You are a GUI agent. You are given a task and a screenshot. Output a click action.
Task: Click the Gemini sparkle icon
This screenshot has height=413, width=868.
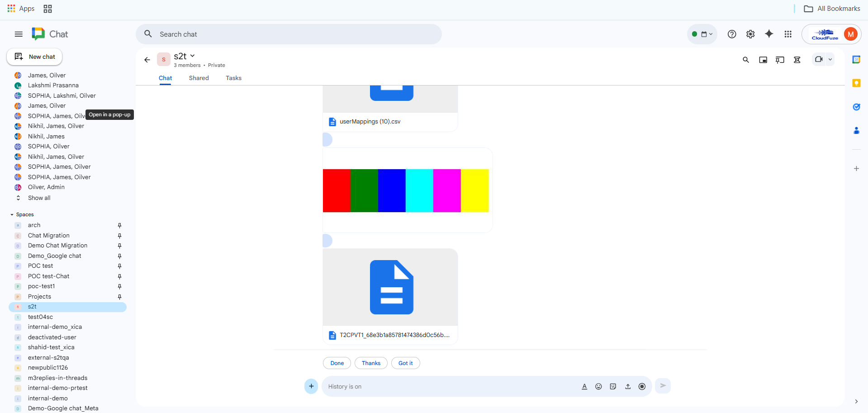(769, 34)
